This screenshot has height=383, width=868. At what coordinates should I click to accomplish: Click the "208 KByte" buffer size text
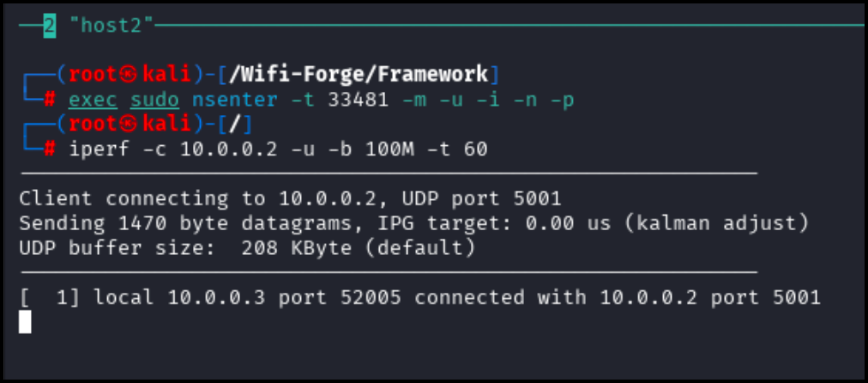point(296,248)
